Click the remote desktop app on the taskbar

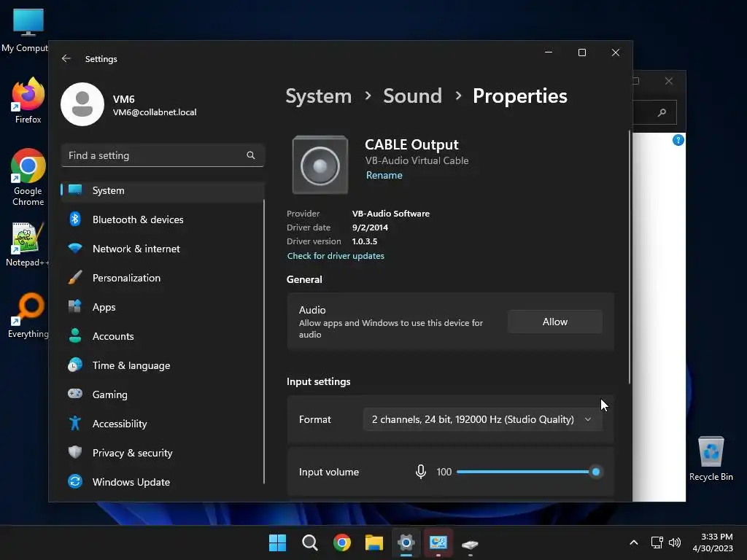(x=438, y=542)
